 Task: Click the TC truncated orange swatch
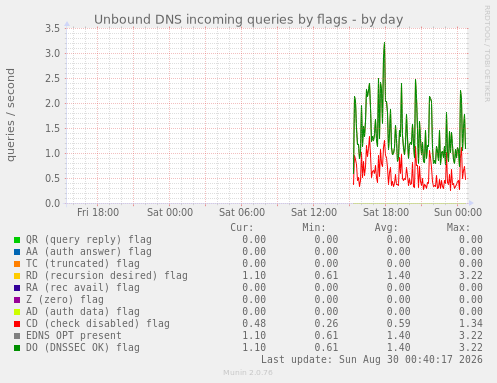click(17, 264)
